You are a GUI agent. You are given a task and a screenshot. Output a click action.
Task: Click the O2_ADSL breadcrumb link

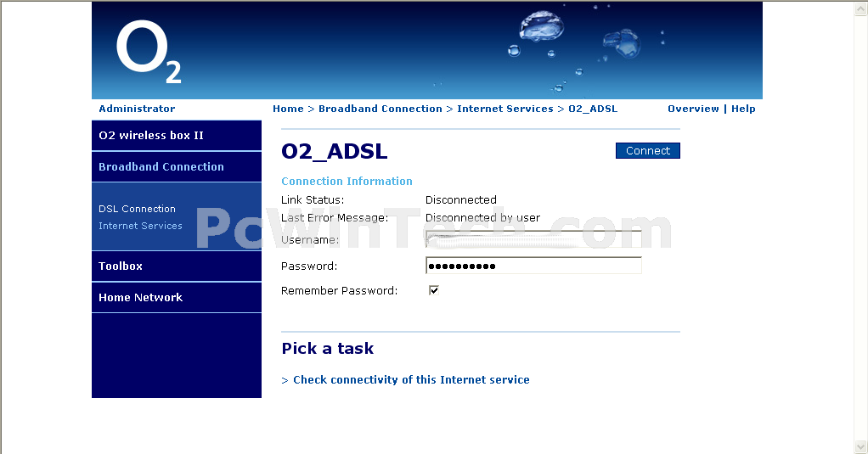(x=593, y=109)
